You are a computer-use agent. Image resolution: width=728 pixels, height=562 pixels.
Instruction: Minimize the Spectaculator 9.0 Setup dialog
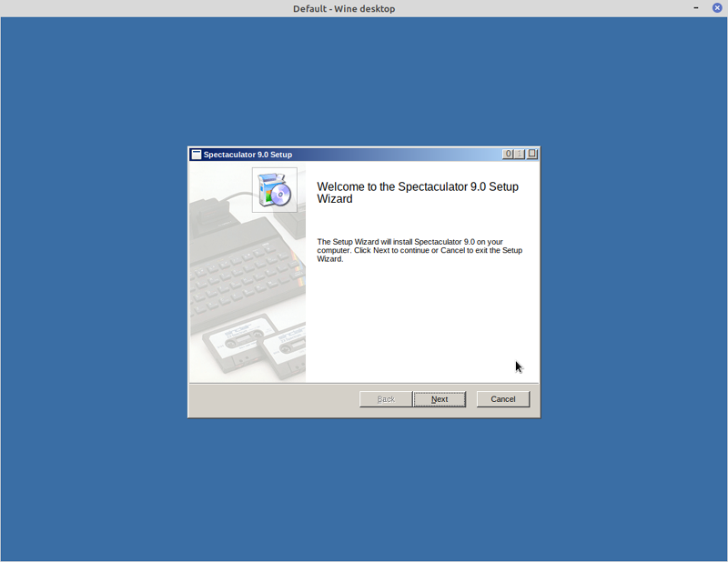(x=509, y=155)
